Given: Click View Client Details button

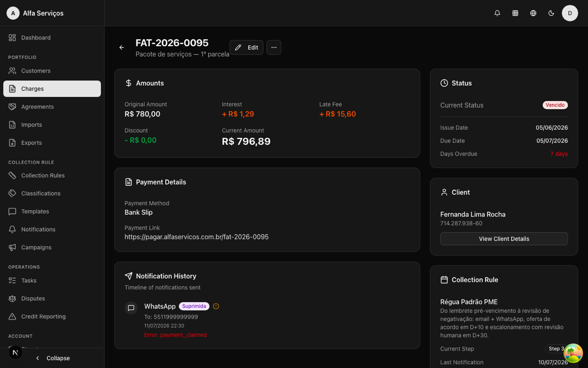Looking at the screenshot, I should click(x=504, y=239).
